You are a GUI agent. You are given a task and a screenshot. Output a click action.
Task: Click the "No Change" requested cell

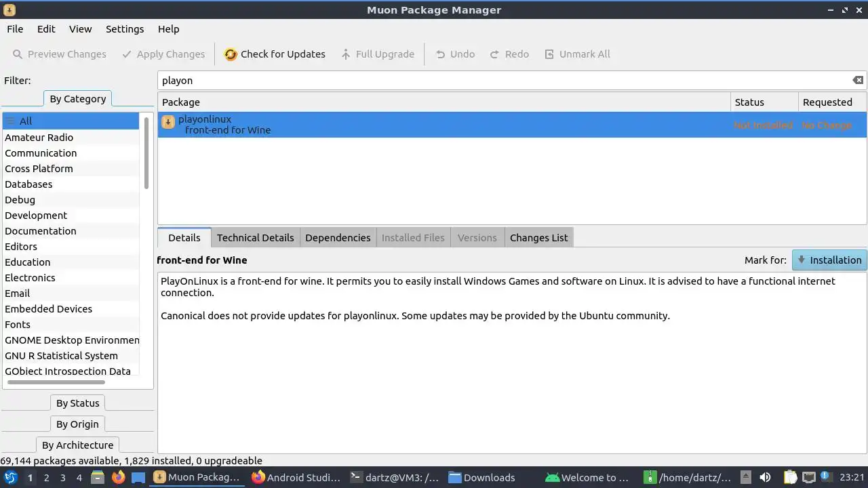click(826, 125)
